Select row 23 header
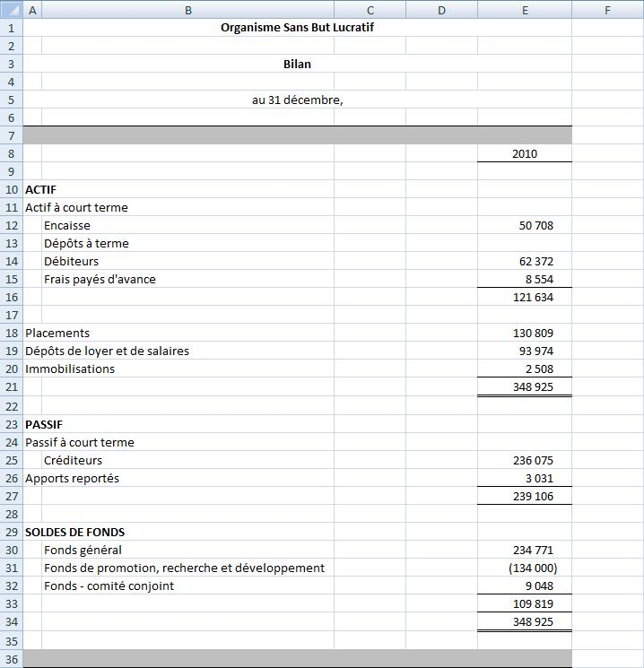644x668 pixels. click(x=11, y=424)
